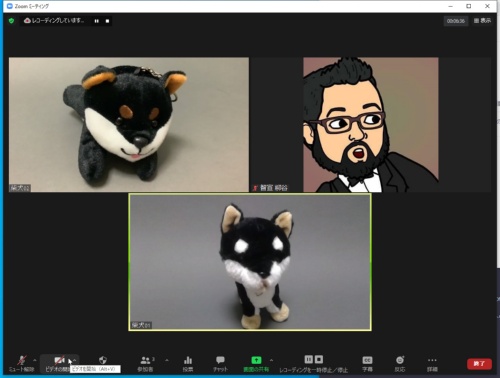Open the Participants (参加者) panel
This screenshot has width=500, height=378.
[x=146, y=364]
